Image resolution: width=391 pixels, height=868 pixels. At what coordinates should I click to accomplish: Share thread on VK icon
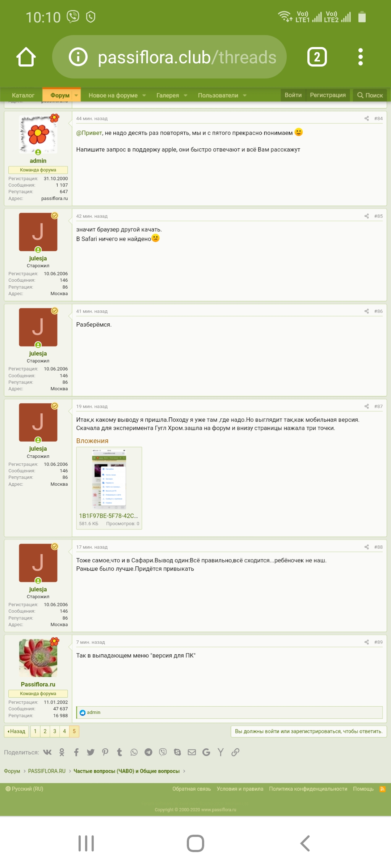point(47,752)
